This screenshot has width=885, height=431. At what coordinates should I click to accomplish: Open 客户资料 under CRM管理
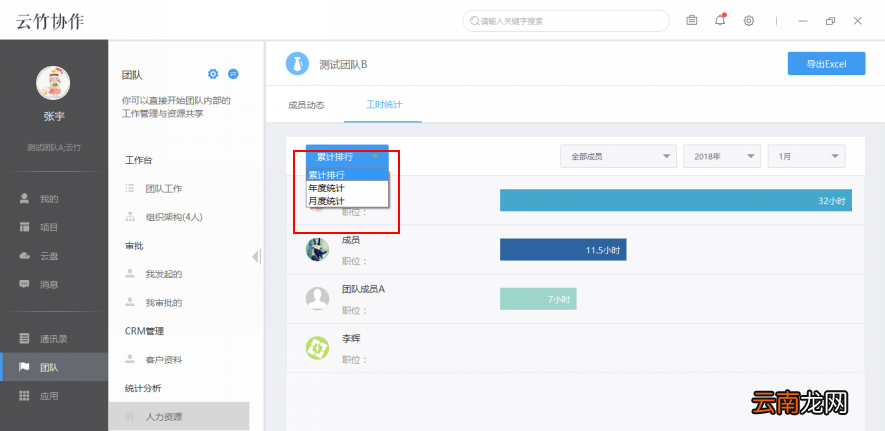(x=164, y=360)
